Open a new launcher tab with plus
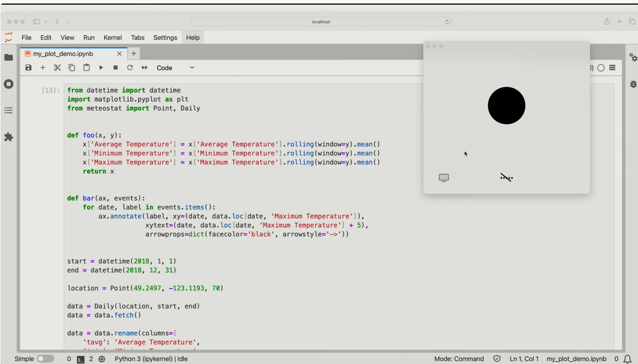 point(134,53)
